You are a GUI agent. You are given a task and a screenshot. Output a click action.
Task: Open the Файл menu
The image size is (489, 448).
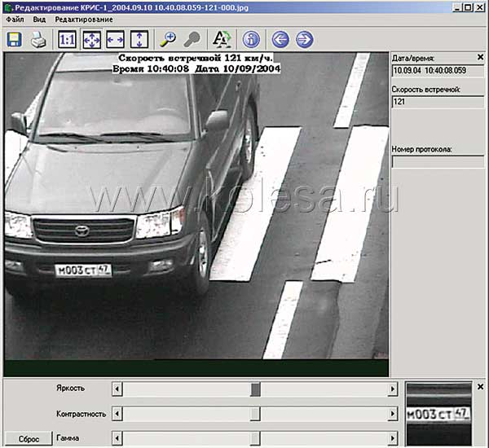point(14,19)
